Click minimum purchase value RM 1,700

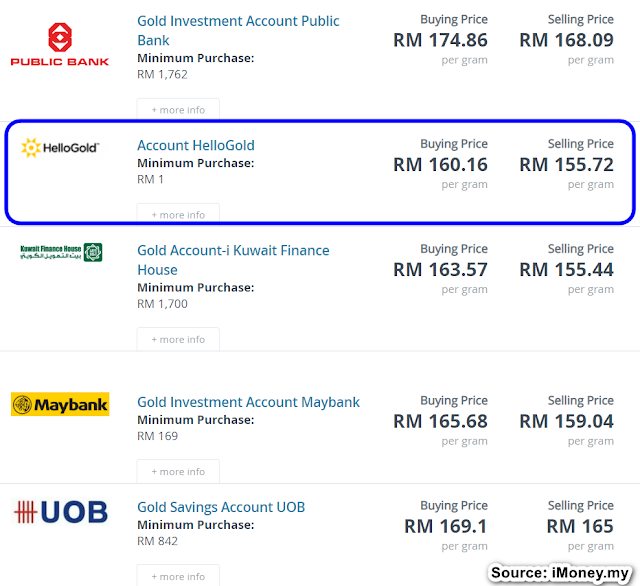click(x=162, y=304)
